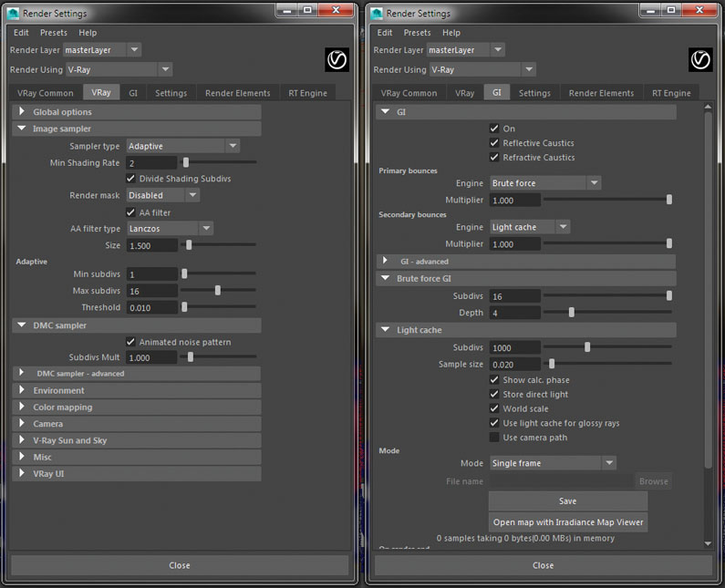Expand the Global options section
725x588 pixels.
[x=137, y=112]
